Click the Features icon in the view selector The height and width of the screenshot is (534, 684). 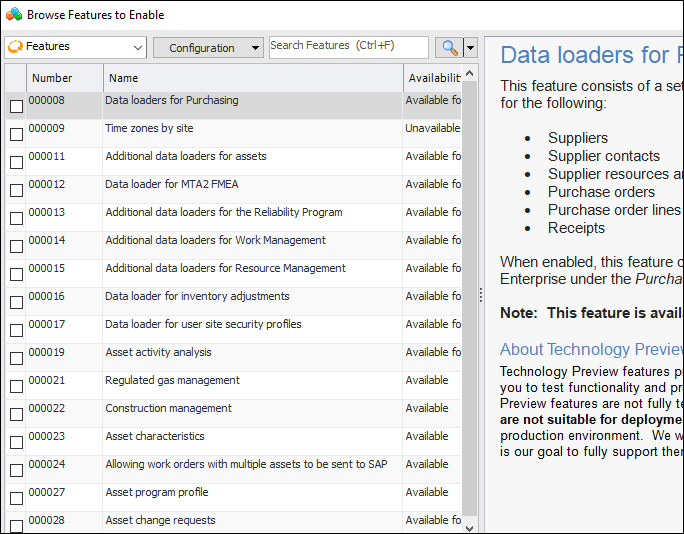tap(15, 47)
